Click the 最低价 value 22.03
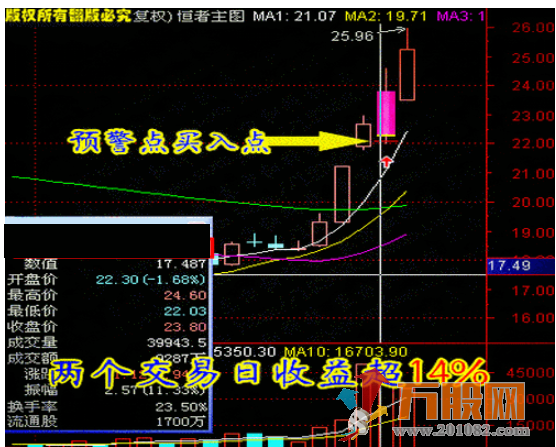Image resolution: width=556 pixels, height=447 pixels. tap(185, 311)
